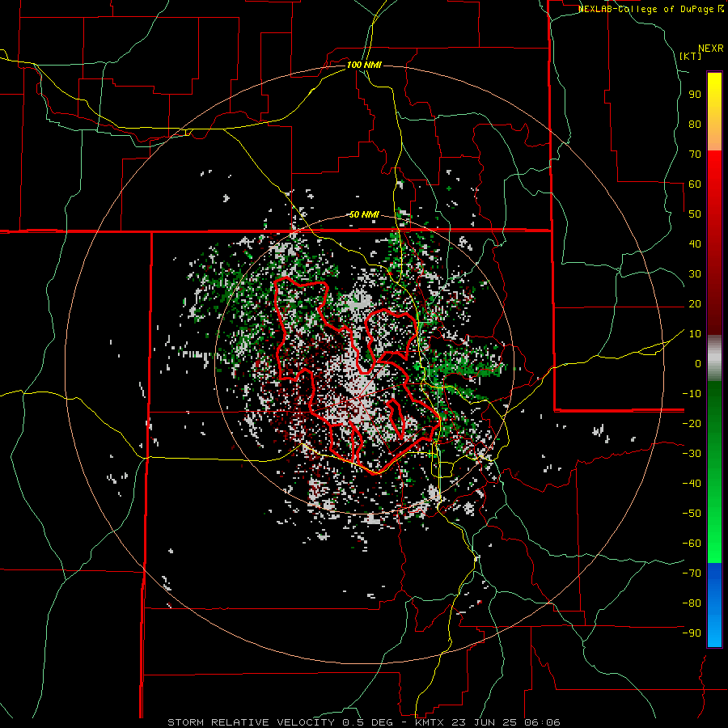Click the 0 value on the legend

pyautogui.click(x=698, y=364)
